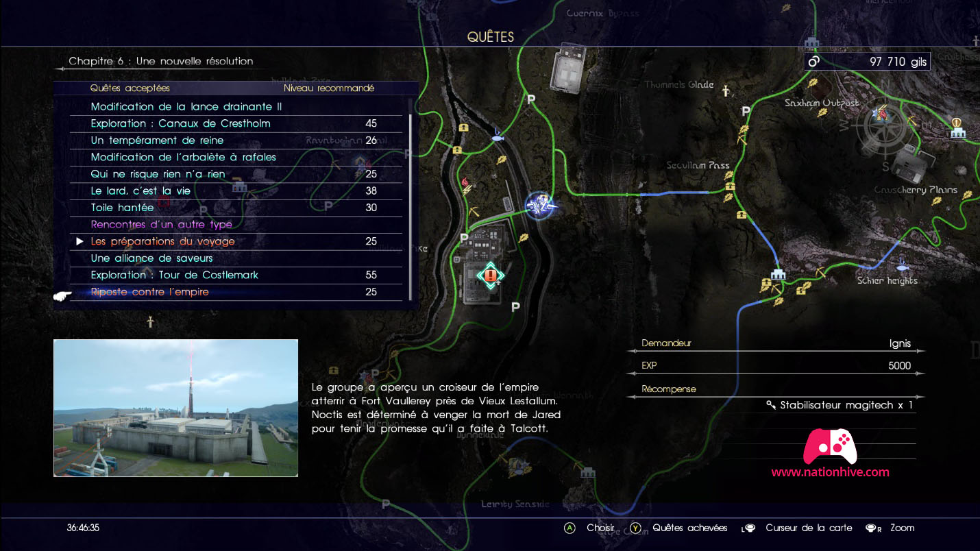Image resolution: width=980 pixels, height=551 pixels.
Task: Select the treasure icon under Secullam Pass label
Action: pyautogui.click(x=730, y=186)
